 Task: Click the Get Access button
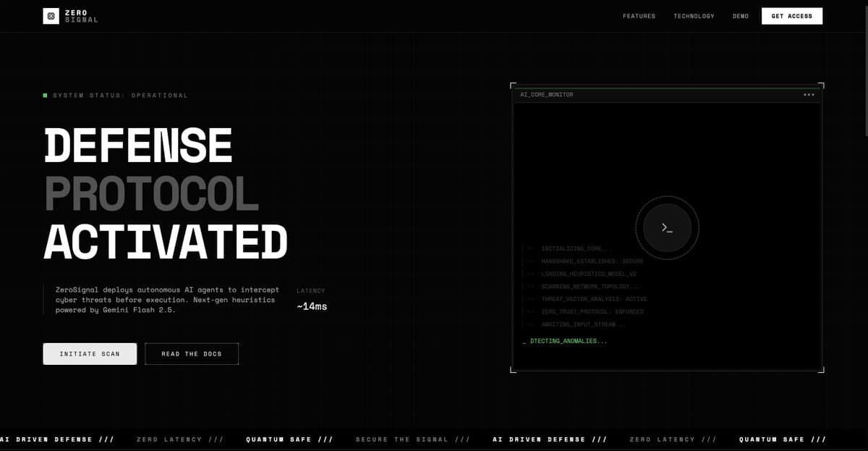click(792, 16)
